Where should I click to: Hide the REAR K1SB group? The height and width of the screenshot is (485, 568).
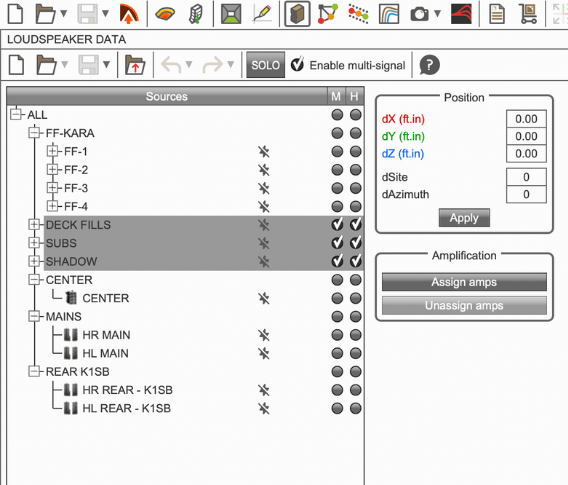(356, 372)
